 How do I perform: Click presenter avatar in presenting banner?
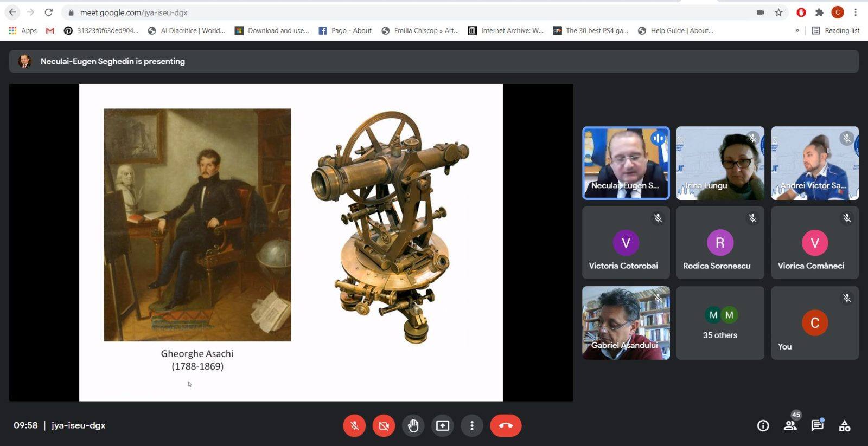[24, 61]
